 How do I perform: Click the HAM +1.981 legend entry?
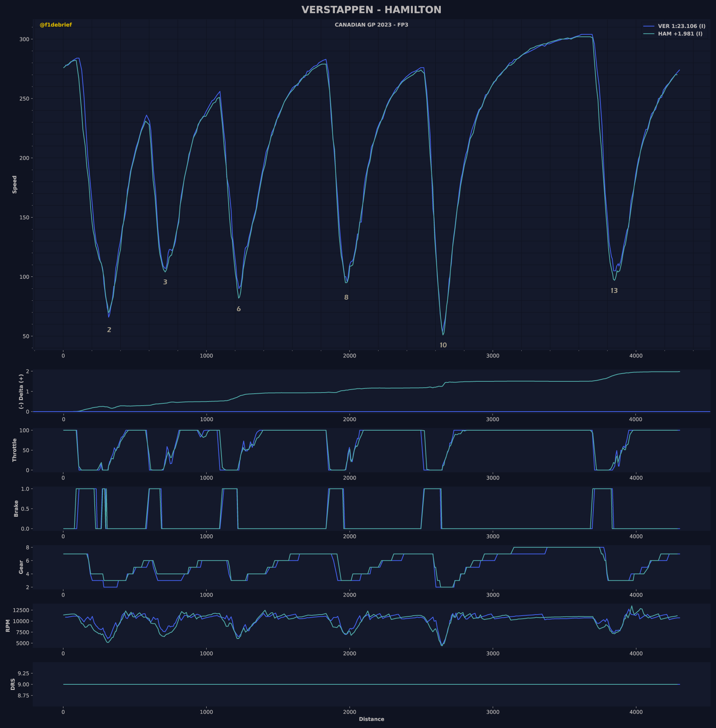click(680, 34)
